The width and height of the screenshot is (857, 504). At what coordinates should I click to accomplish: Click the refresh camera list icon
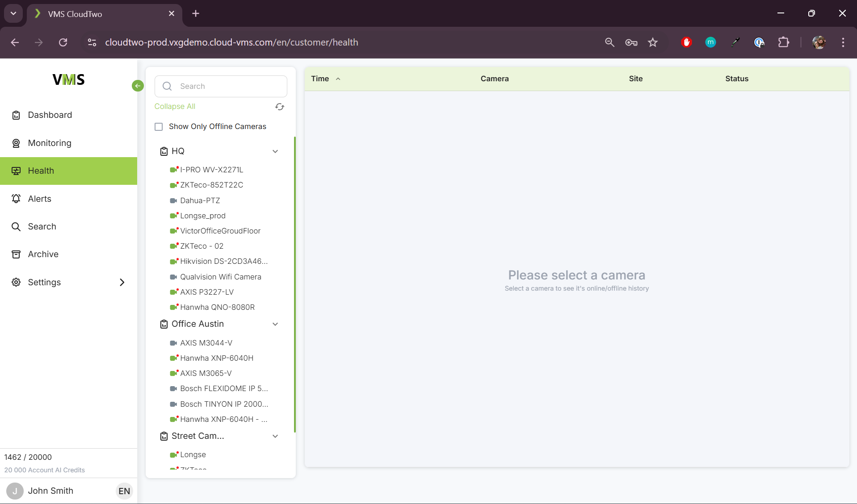(280, 107)
